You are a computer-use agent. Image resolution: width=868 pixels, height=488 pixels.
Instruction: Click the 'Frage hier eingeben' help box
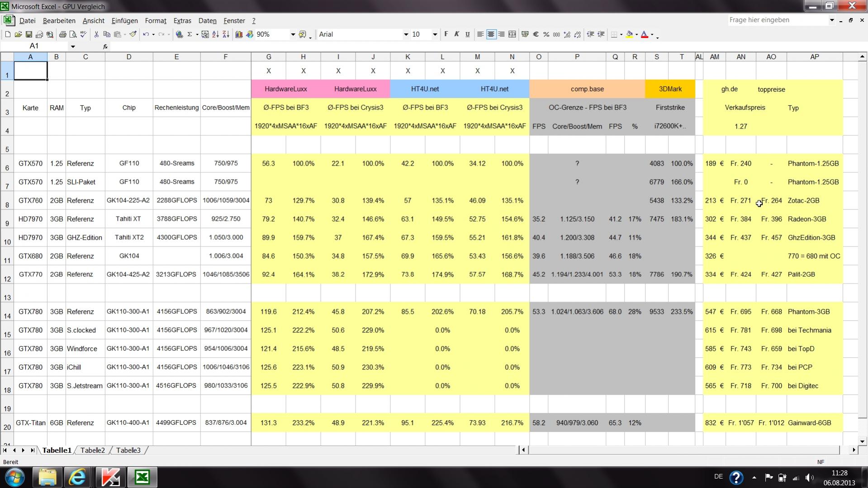(778, 20)
